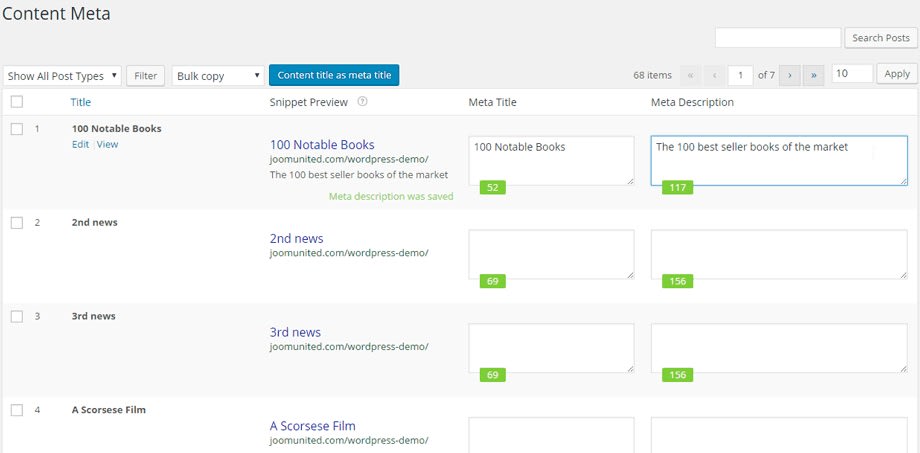Click the 117 character counter badge
920x453 pixels.
678,188
